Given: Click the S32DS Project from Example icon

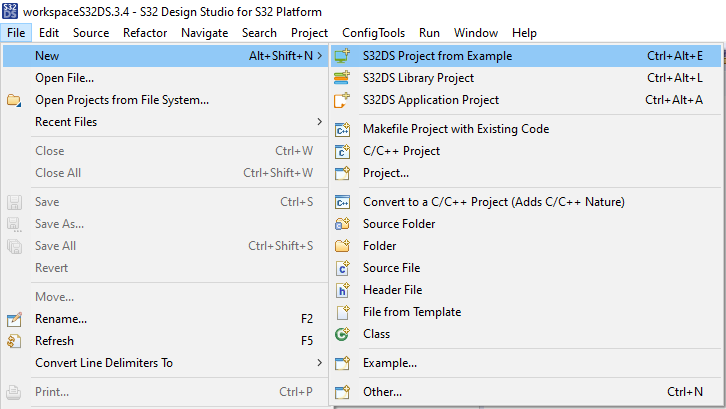Looking at the screenshot, I should click(342, 56).
